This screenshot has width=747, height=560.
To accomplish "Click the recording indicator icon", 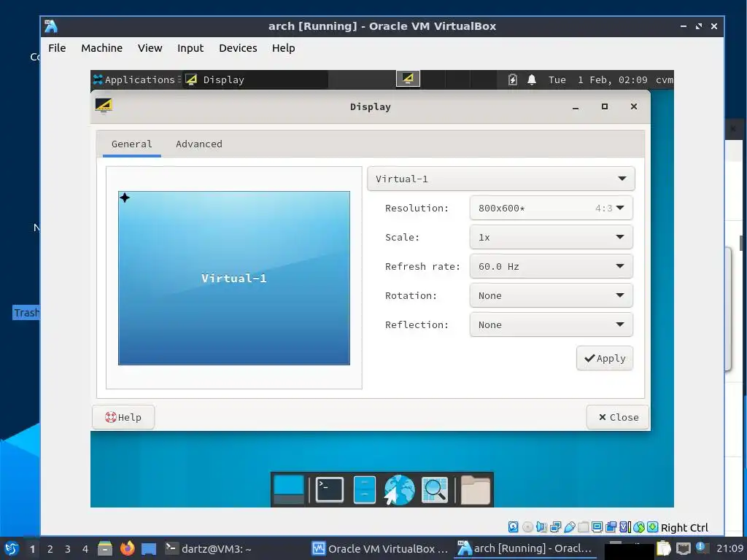I will coord(611,526).
